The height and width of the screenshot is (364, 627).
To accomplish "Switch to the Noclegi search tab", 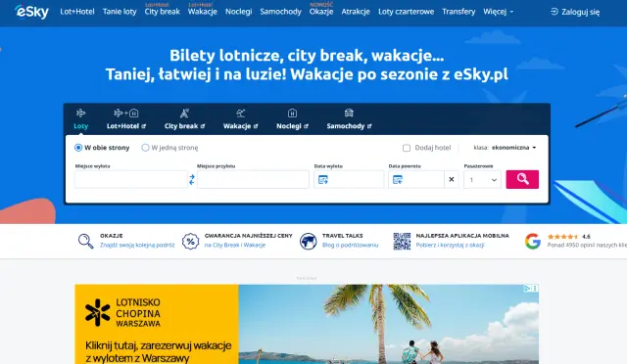I will 292,119.
